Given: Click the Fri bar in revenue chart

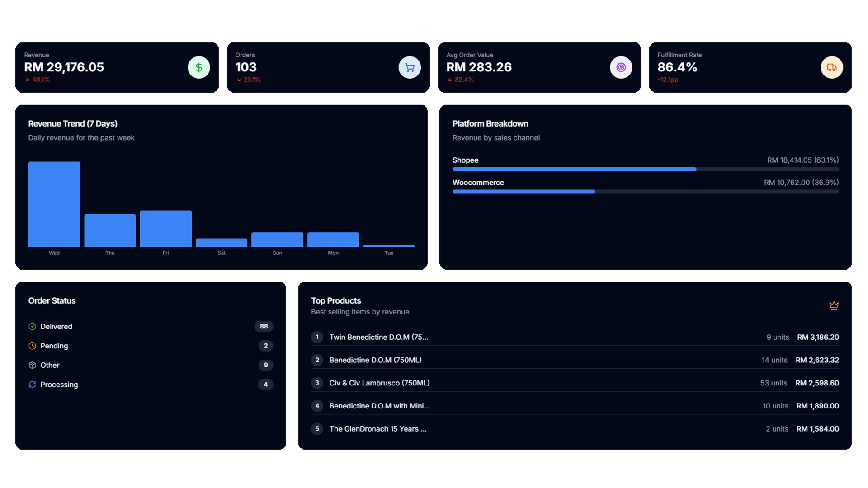Looking at the screenshot, I should point(166,229).
